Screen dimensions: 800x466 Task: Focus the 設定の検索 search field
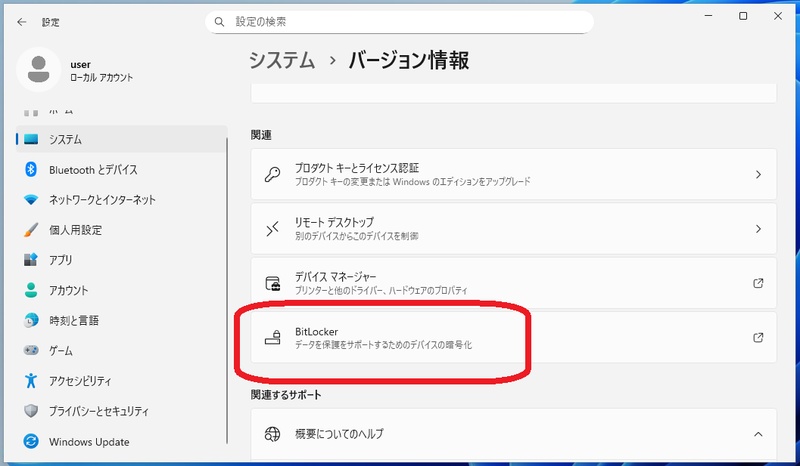coord(399,22)
